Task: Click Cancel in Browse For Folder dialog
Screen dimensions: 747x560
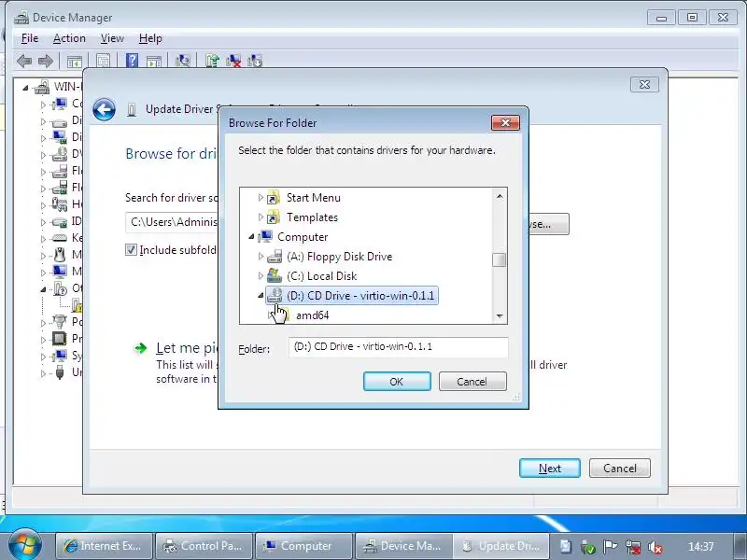Action: [x=472, y=382]
